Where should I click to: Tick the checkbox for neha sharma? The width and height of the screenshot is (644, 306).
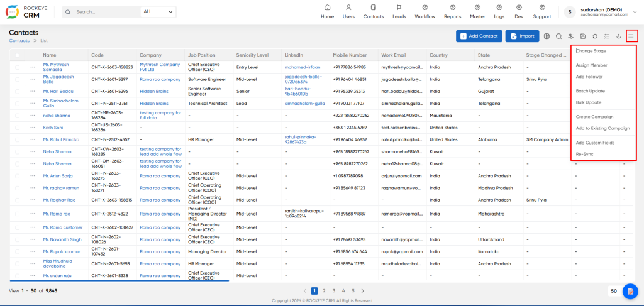coord(17,116)
